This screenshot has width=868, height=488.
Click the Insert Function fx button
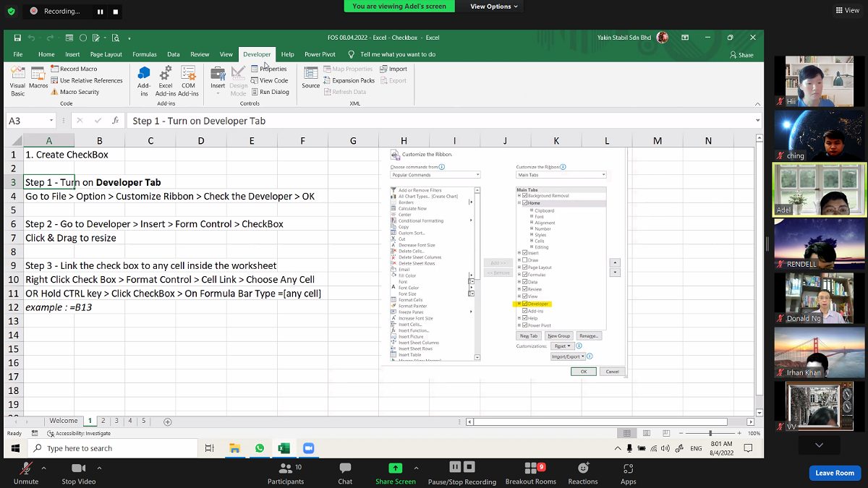click(x=115, y=121)
